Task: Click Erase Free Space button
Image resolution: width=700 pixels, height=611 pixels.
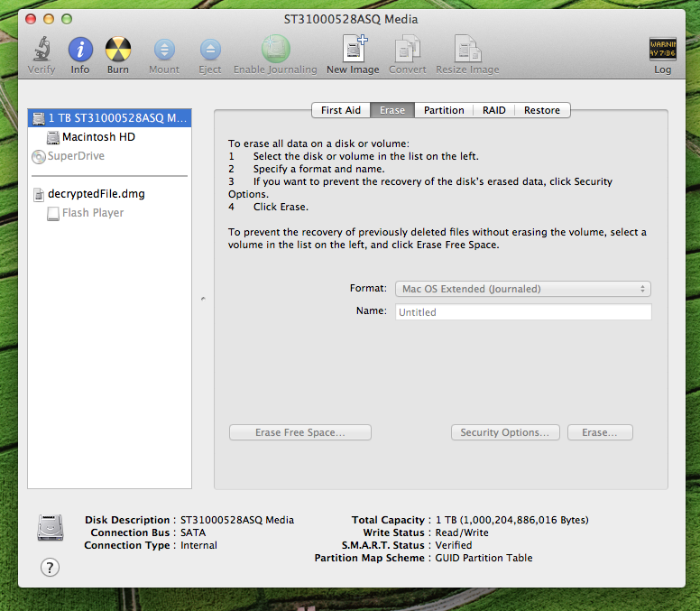Action: [x=300, y=432]
